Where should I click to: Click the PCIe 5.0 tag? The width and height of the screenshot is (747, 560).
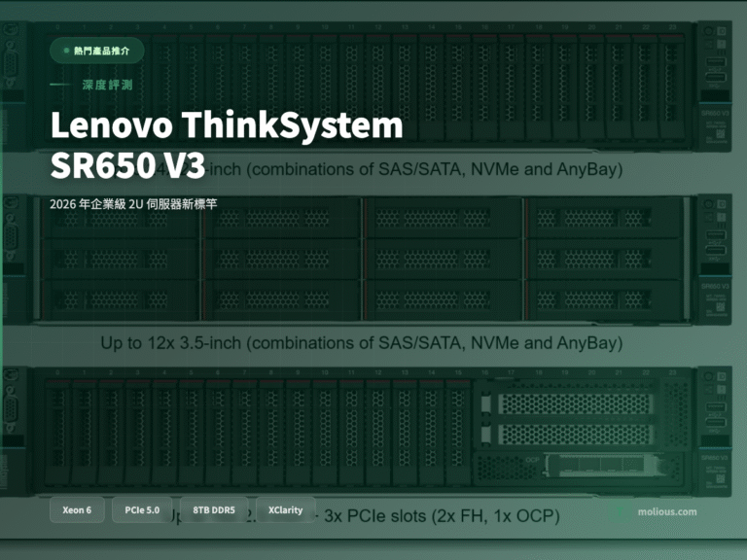pos(142,510)
